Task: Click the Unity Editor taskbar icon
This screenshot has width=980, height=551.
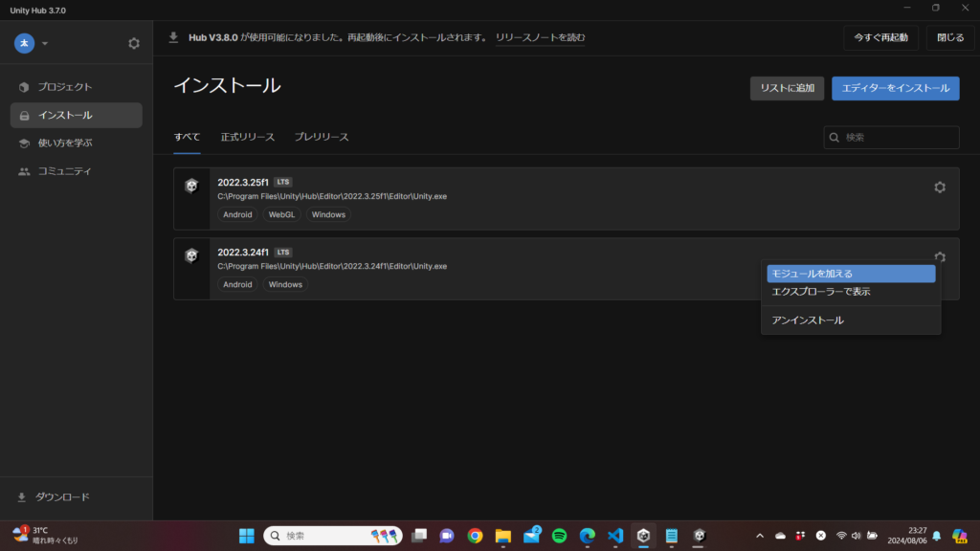Action: pyautogui.click(x=699, y=536)
